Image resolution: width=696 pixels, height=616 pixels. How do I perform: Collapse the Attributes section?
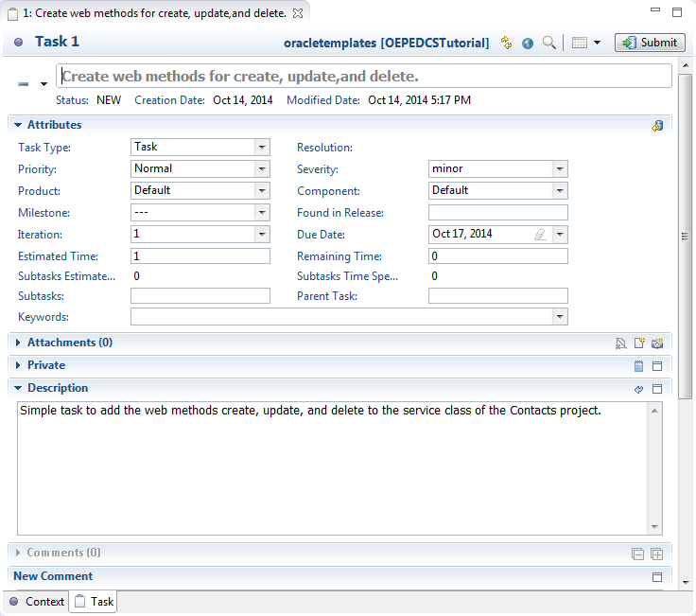pyautogui.click(x=18, y=125)
